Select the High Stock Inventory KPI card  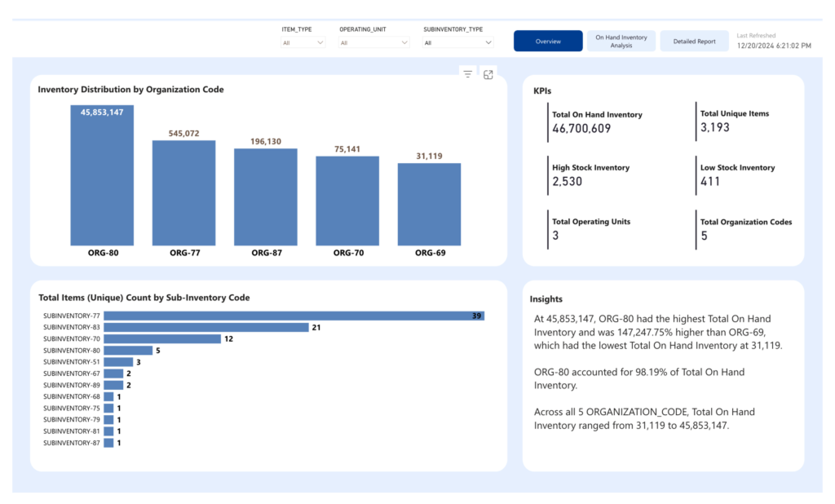(x=590, y=175)
